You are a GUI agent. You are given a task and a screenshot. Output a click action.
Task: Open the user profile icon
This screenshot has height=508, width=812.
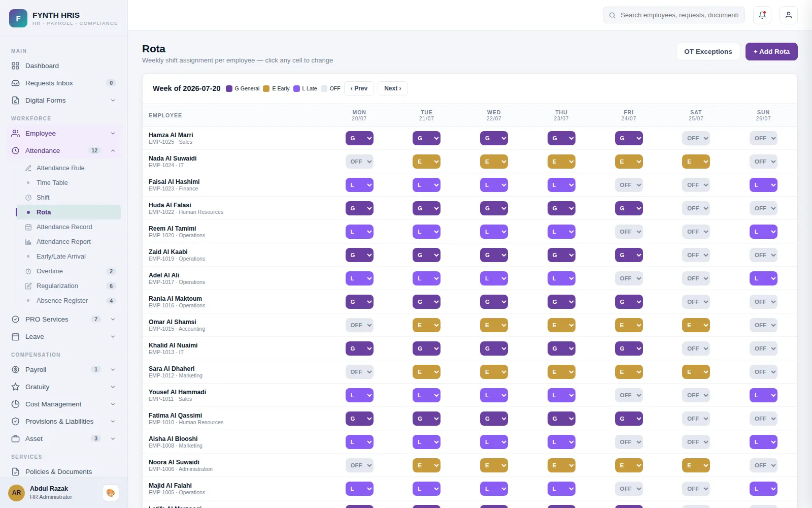[x=789, y=15]
